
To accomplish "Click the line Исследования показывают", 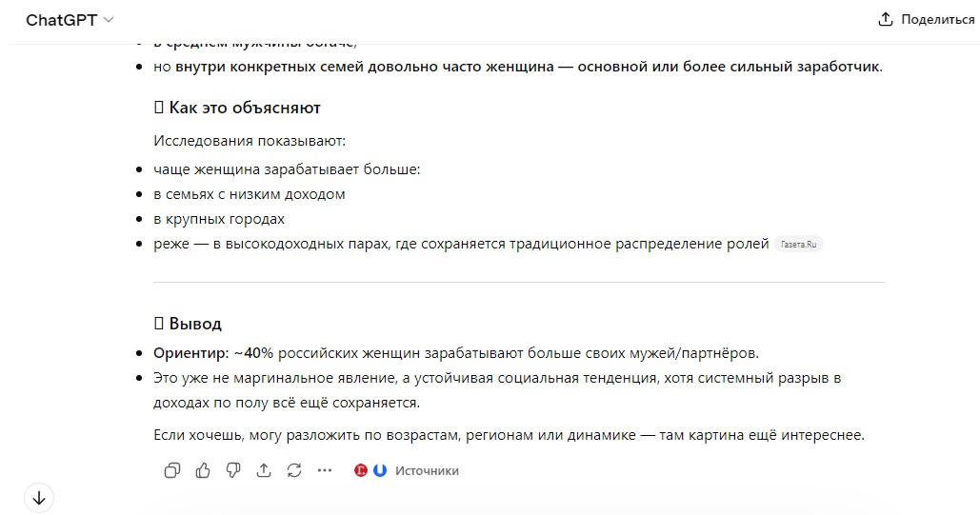I will coord(250,141).
